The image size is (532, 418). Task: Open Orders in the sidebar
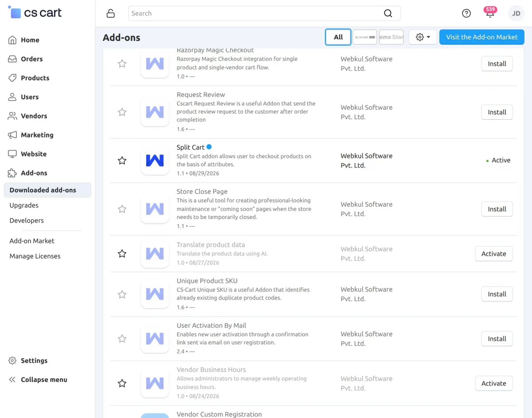(31, 59)
